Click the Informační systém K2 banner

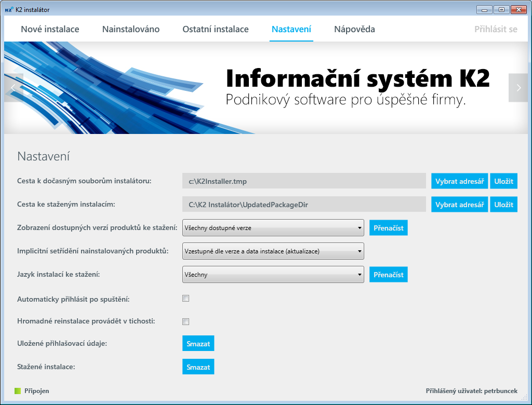pos(266,88)
